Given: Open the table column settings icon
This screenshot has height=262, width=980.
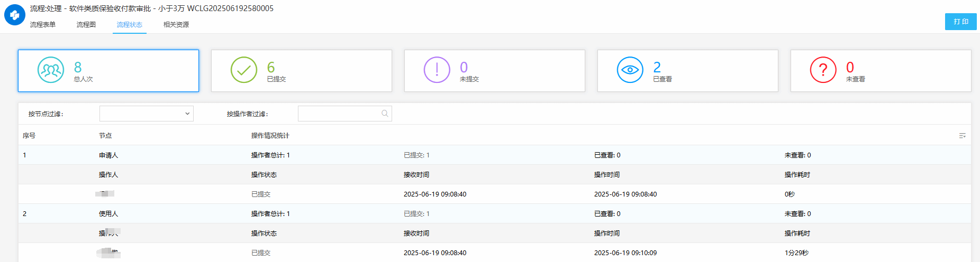Looking at the screenshot, I should 962,136.
